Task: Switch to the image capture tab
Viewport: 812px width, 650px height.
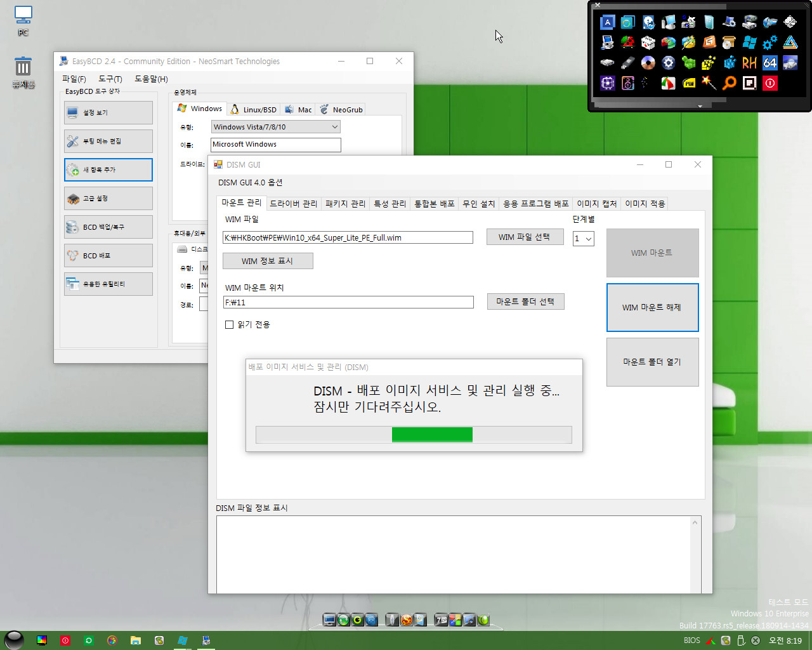Action: [x=596, y=204]
